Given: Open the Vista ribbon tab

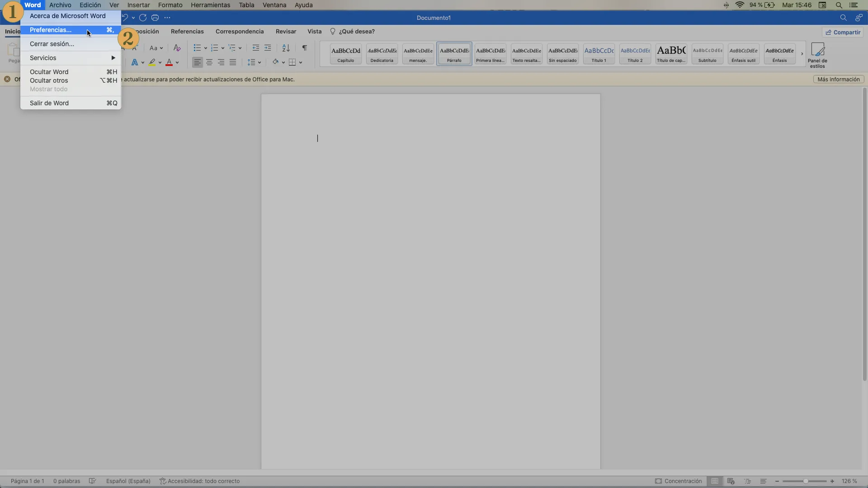Looking at the screenshot, I should [x=314, y=32].
